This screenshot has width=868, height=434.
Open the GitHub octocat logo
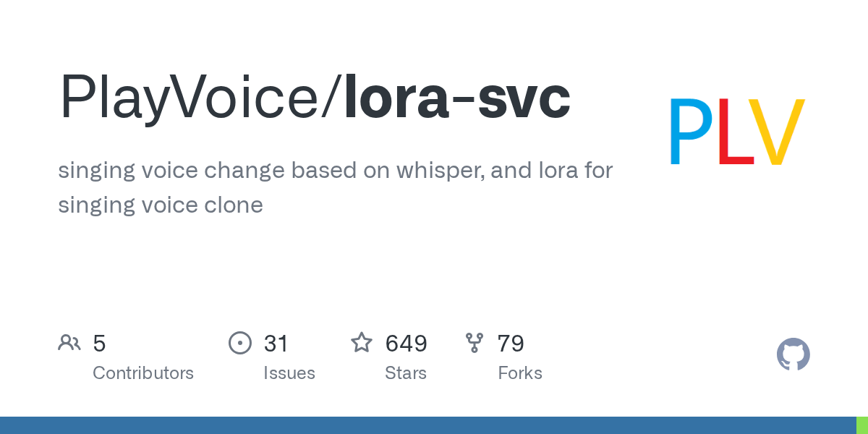tap(793, 354)
